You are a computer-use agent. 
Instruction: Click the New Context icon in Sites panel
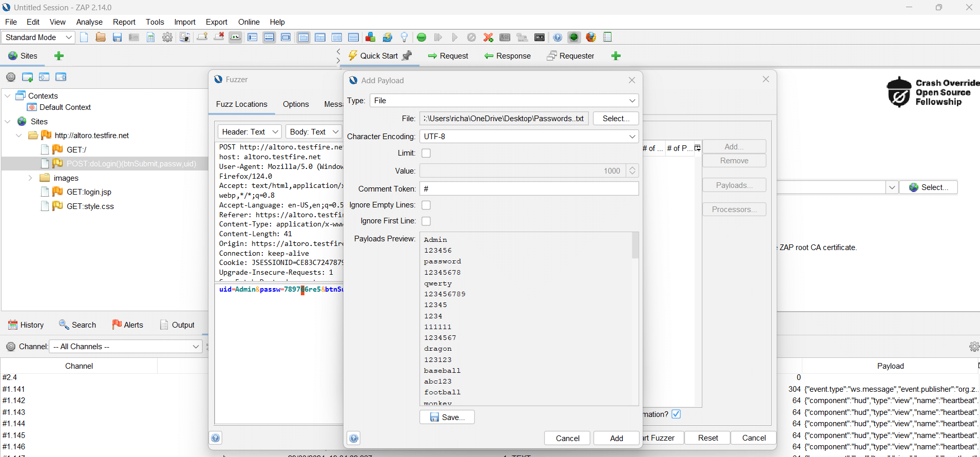[x=28, y=77]
